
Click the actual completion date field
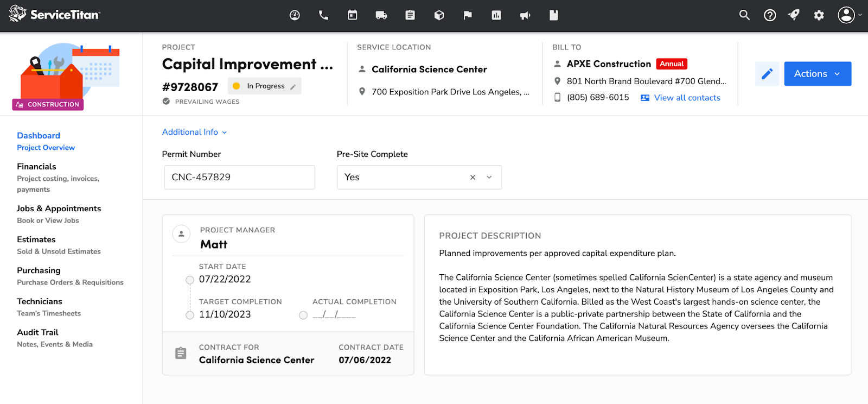(x=334, y=314)
